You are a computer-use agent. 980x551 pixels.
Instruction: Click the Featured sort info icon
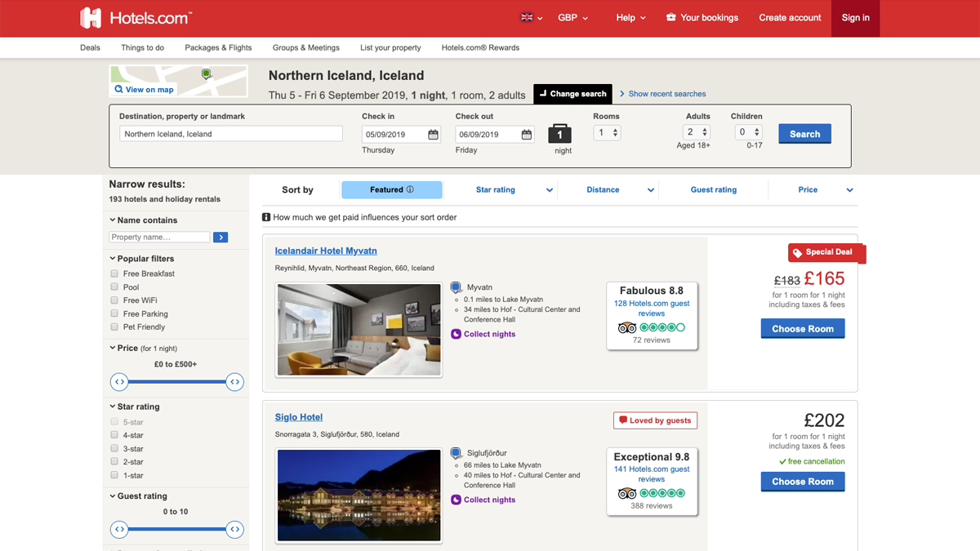410,189
